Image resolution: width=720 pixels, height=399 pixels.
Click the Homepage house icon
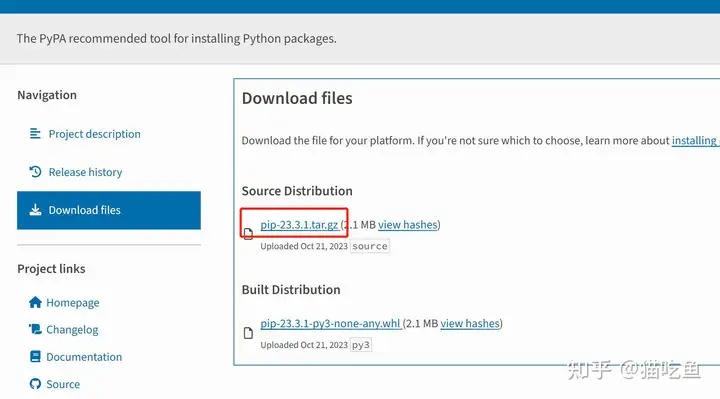[35, 302]
